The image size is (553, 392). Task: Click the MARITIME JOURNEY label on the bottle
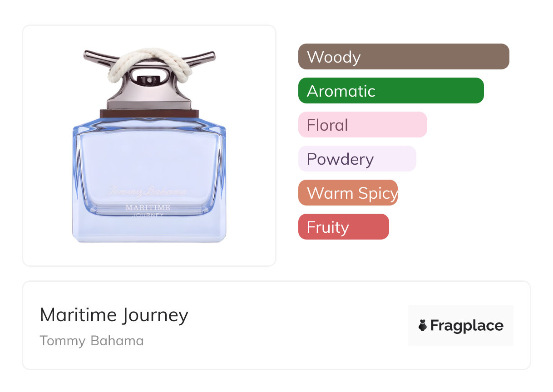coord(148,210)
